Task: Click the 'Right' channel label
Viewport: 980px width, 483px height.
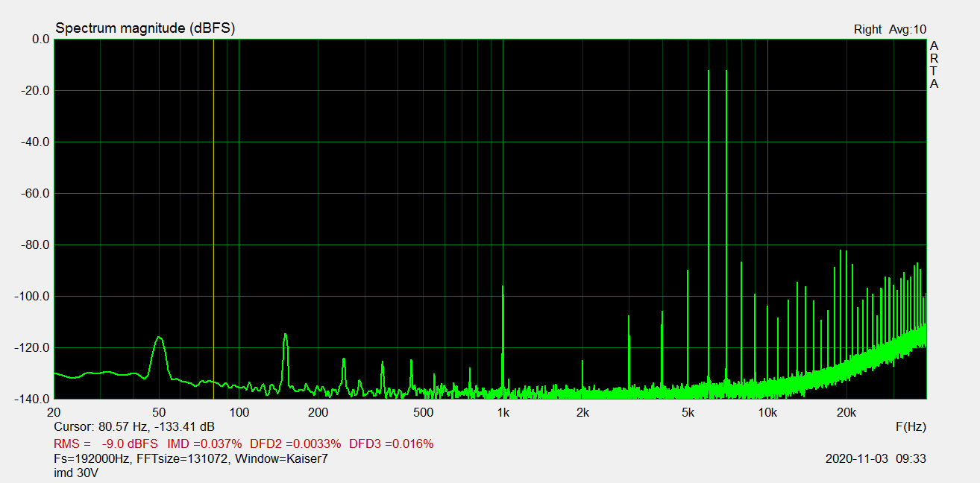Action: coord(867,30)
